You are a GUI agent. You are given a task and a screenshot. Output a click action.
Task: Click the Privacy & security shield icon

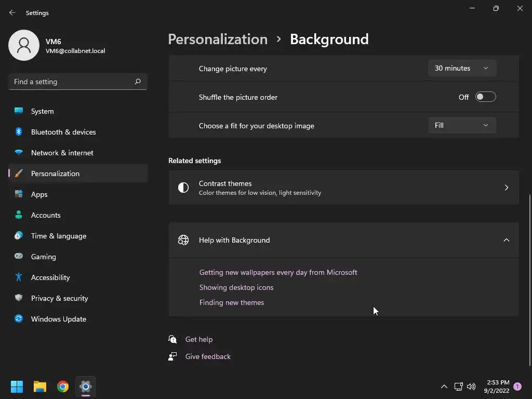19,298
